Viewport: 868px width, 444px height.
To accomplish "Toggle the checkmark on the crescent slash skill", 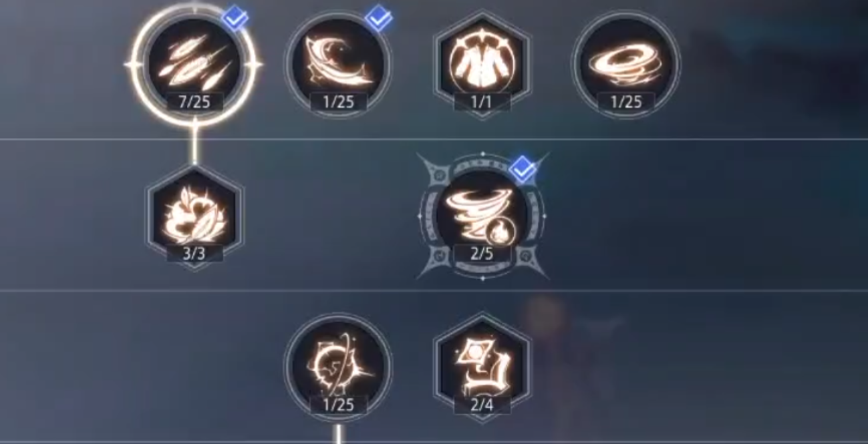I will point(379,19).
